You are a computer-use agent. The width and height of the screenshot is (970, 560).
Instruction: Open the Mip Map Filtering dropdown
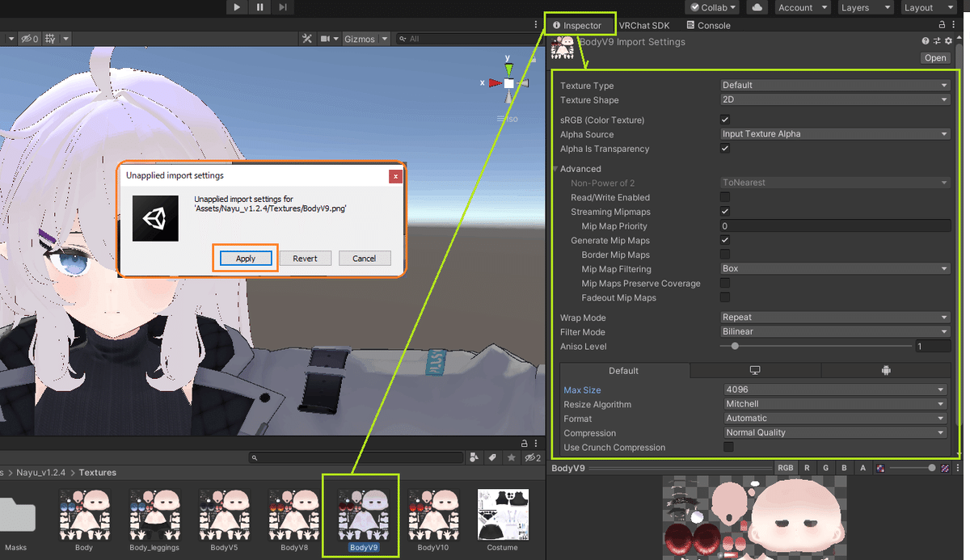pyautogui.click(x=835, y=268)
